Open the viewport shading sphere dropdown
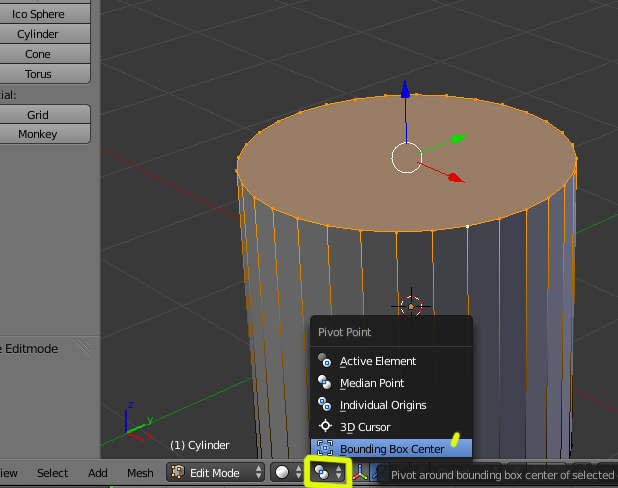Screen dimensions: 618x488 point(288,472)
